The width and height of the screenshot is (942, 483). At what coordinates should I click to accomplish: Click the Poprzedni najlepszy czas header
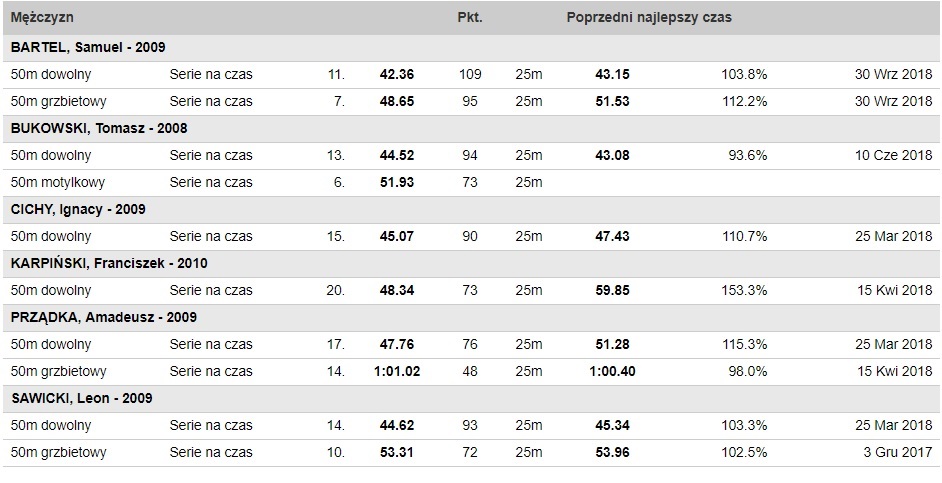pyautogui.click(x=649, y=17)
